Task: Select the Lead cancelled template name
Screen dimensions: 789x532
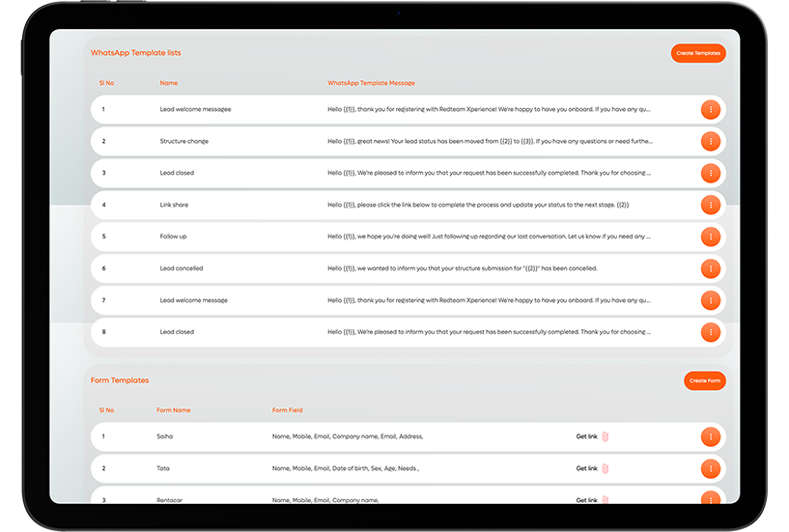Action: click(x=182, y=268)
